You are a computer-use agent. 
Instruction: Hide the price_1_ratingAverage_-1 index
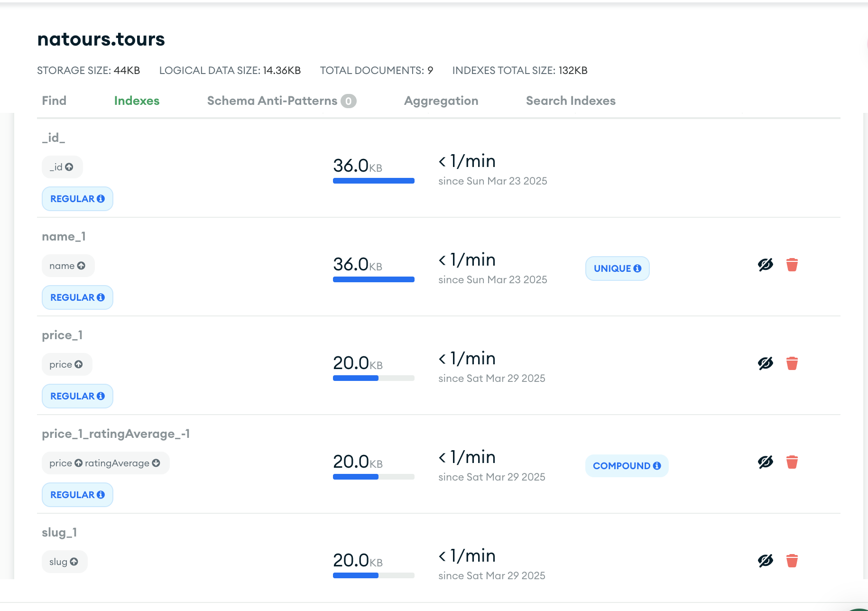point(765,462)
